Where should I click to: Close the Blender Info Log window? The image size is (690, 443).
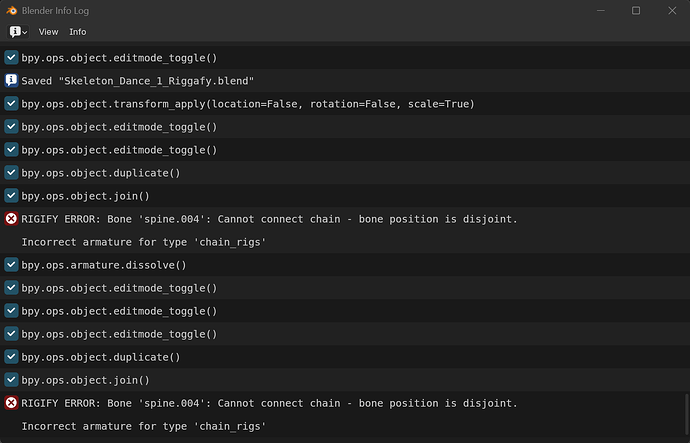point(672,11)
